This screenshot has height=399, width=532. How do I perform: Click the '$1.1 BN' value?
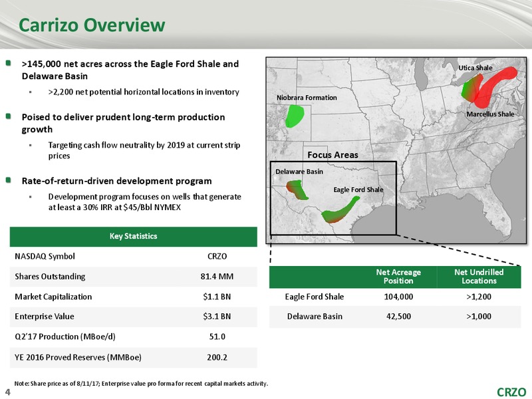pyautogui.click(x=217, y=297)
